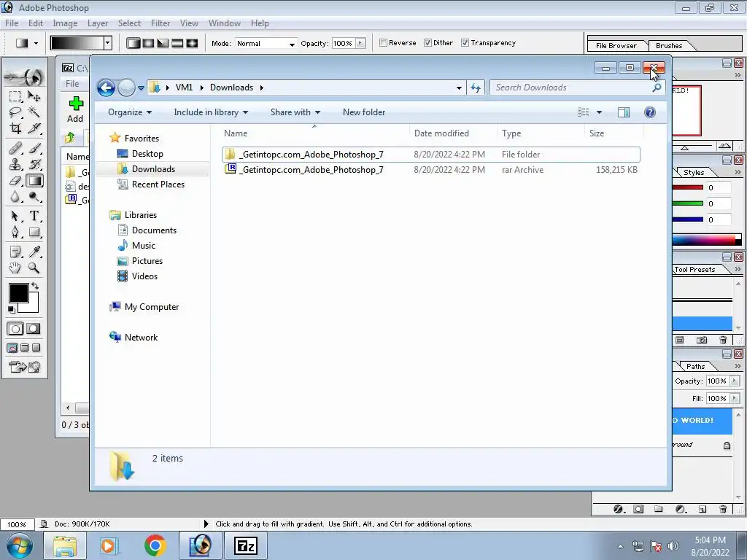Click Add button in 7-Zip window
The height and width of the screenshot is (560, 747).
pyautogui.click(x=75, y=109)
